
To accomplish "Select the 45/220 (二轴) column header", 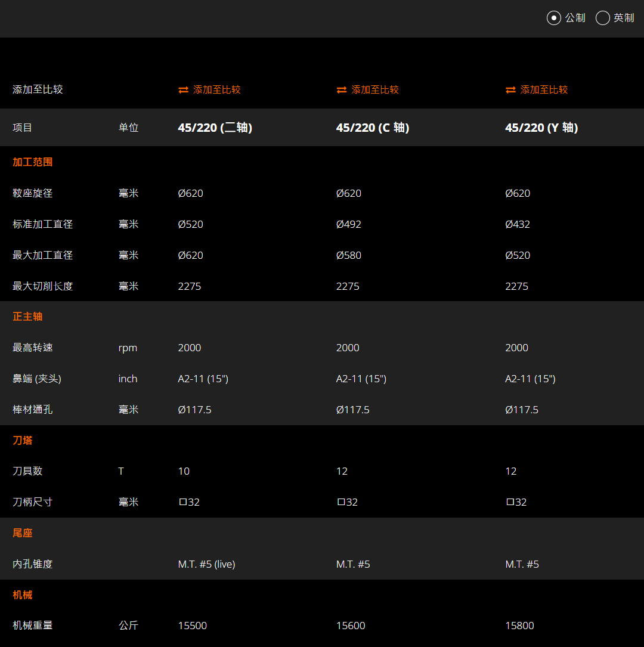I will [215, 128].
